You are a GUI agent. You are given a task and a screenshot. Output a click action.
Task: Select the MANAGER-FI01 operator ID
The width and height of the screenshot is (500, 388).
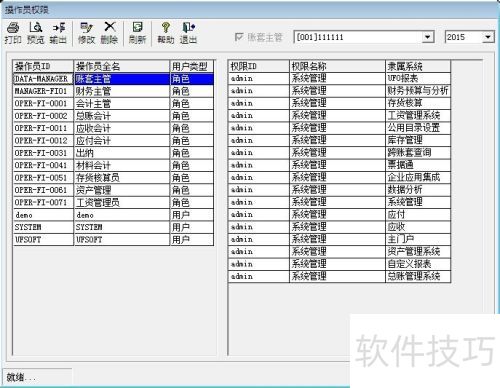pyautogui.click(x=43, y=91)
